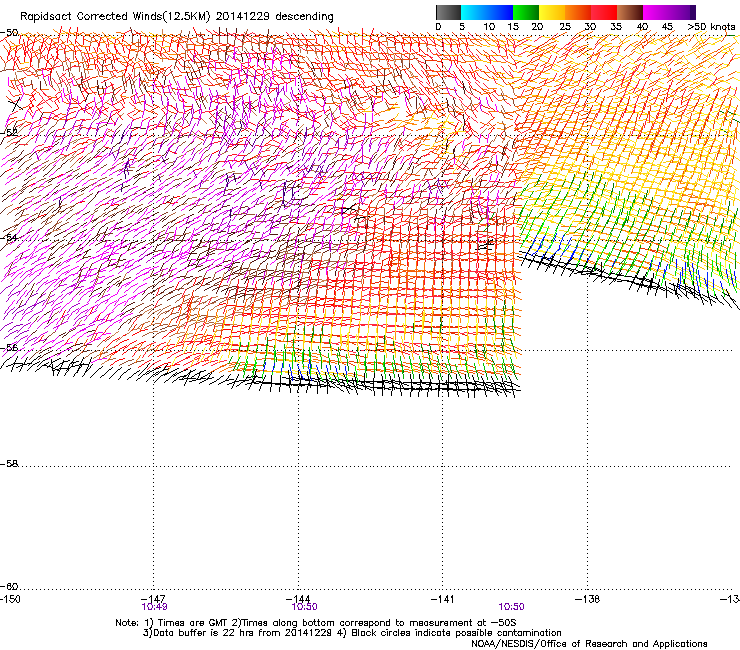Image resolution: width=740 pixels, height=650 pixels.
Task: Click the red 30-35 knots legend swatch
Action: click(x=604, y=12)
